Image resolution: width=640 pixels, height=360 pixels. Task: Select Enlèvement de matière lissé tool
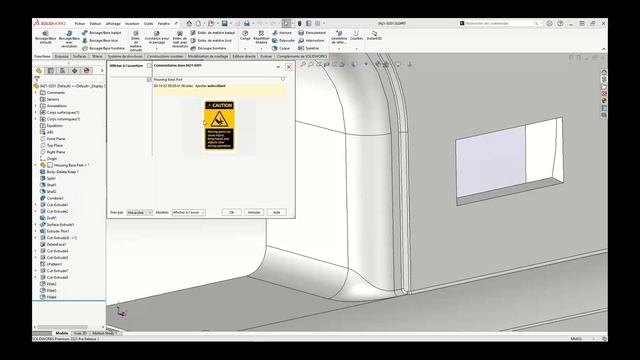point(211,40)
